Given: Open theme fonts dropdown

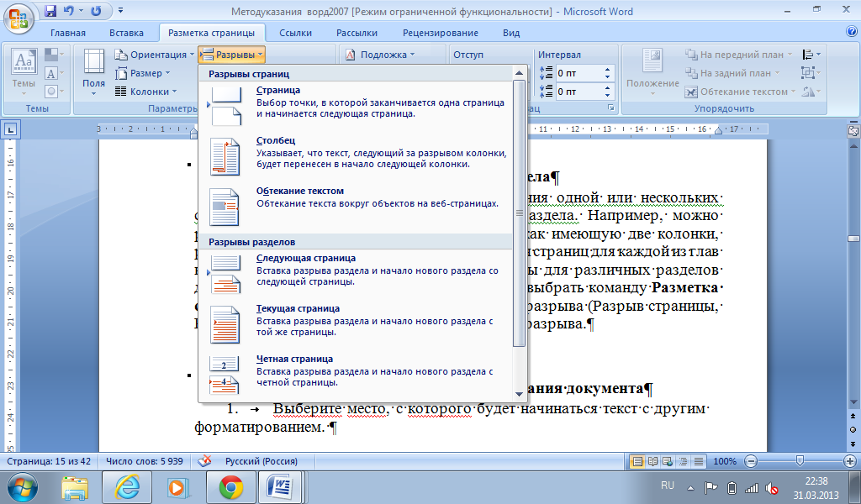Looking at the screenshot, I should tap(54, 73).
